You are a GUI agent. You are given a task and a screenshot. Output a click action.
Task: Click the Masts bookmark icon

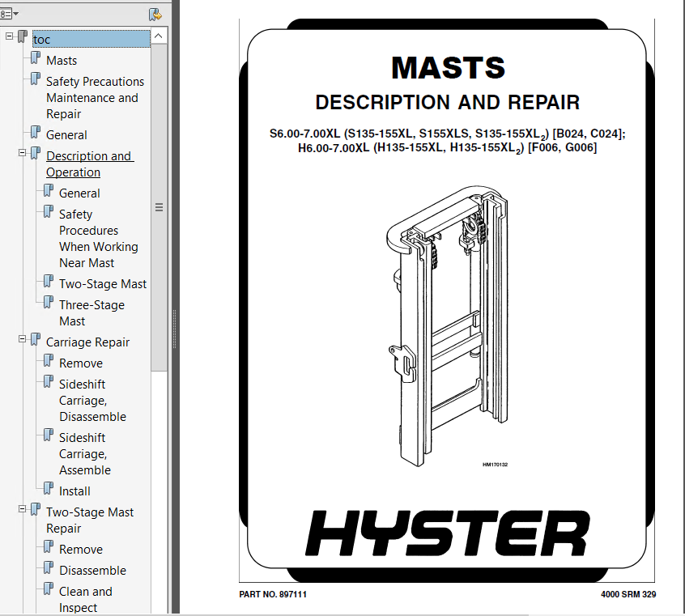(x=36, y=58)
